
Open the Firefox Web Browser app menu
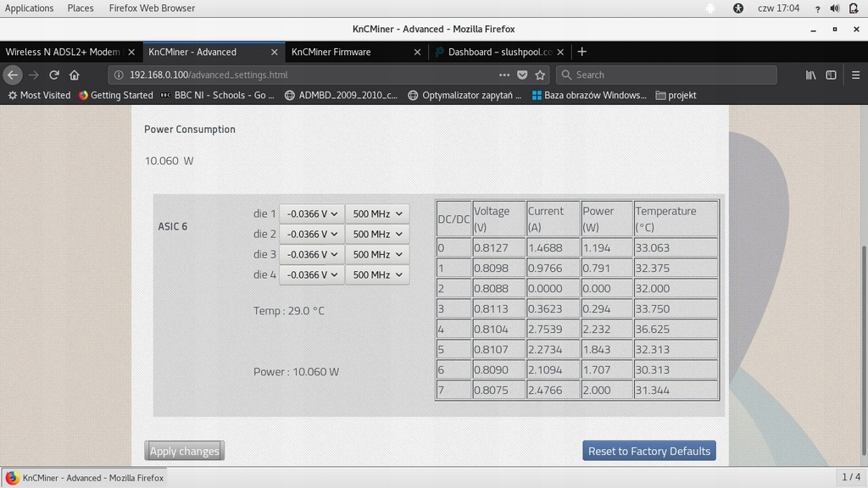point(152,8)
